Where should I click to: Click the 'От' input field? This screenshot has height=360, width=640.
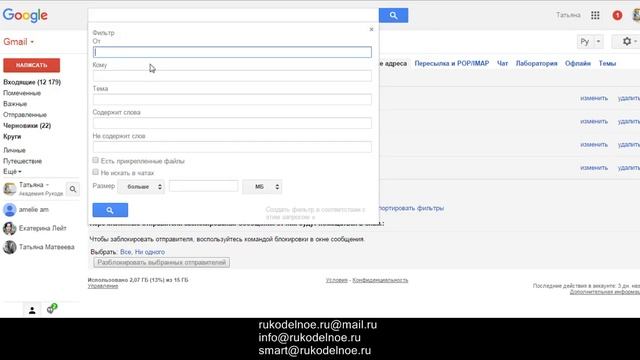[x=232, y=52]
